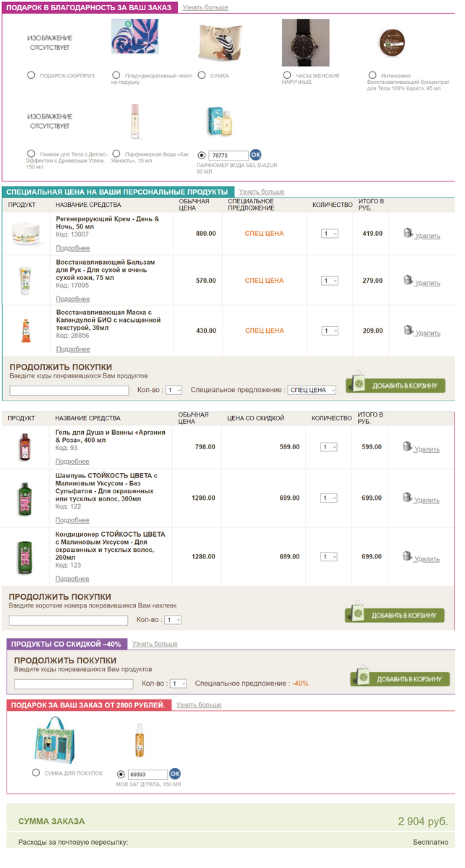This screenshot has width=465, height=868.
Task: Select СУМКА ДЛЯ ПОКУПОК gift option
Action: pos(36,773)
